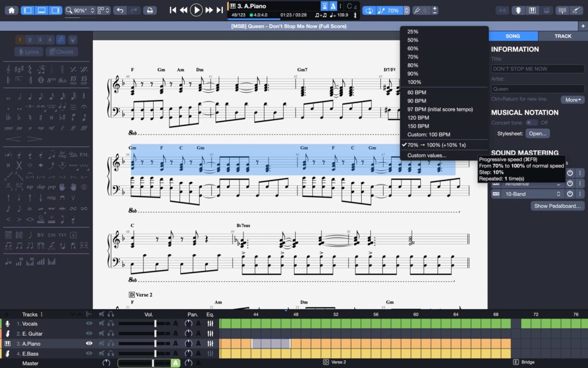Open the EQ icon on the Vocals track
Screen dimensions: 588x368
pyautogui.click(x=211, y=323)
